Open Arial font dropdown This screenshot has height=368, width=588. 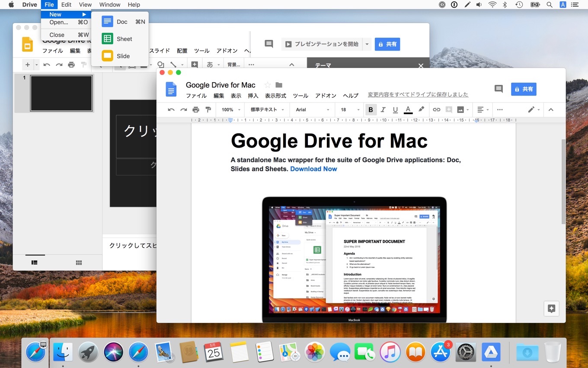pos(313,110)
